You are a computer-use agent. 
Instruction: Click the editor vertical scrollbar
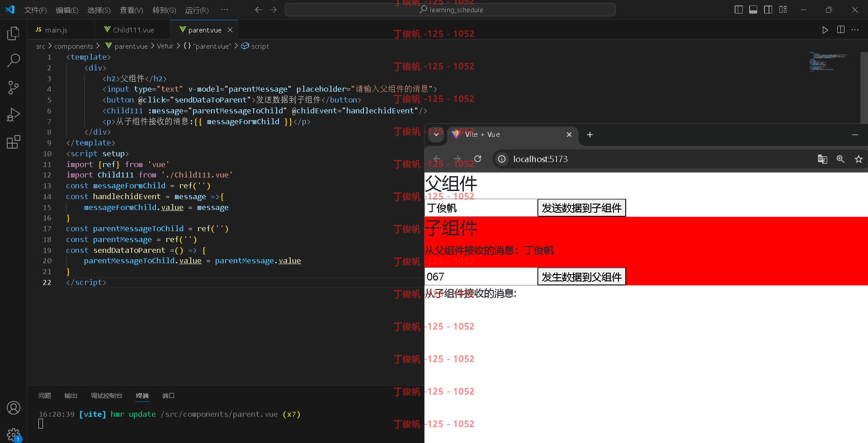coord(864,87)
